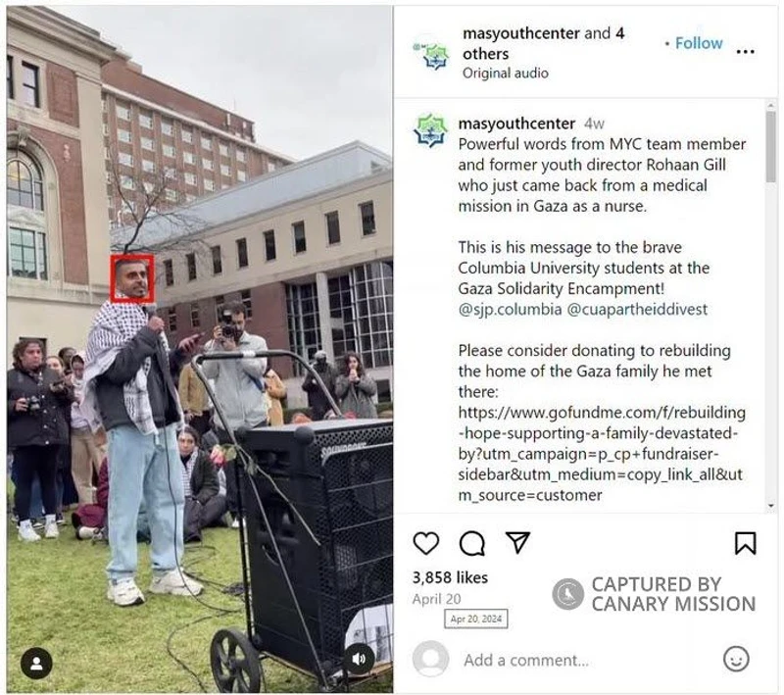
Task: View the 3,858 likes list
Action: pos(450,577)
